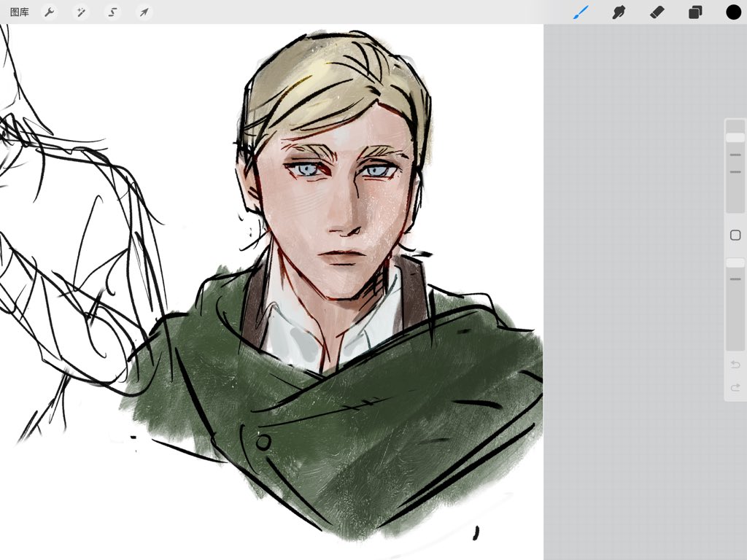The width and height of the screenshot is (747, 560).
Task: Tap the square modify button on sidebar
Action: (735, 235)
